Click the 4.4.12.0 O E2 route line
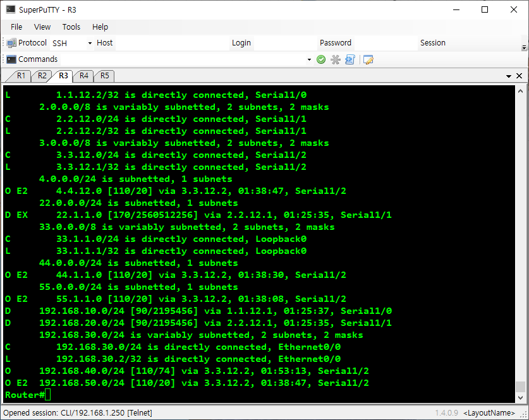This screenshot has width=529, height=420. point(176,191)
